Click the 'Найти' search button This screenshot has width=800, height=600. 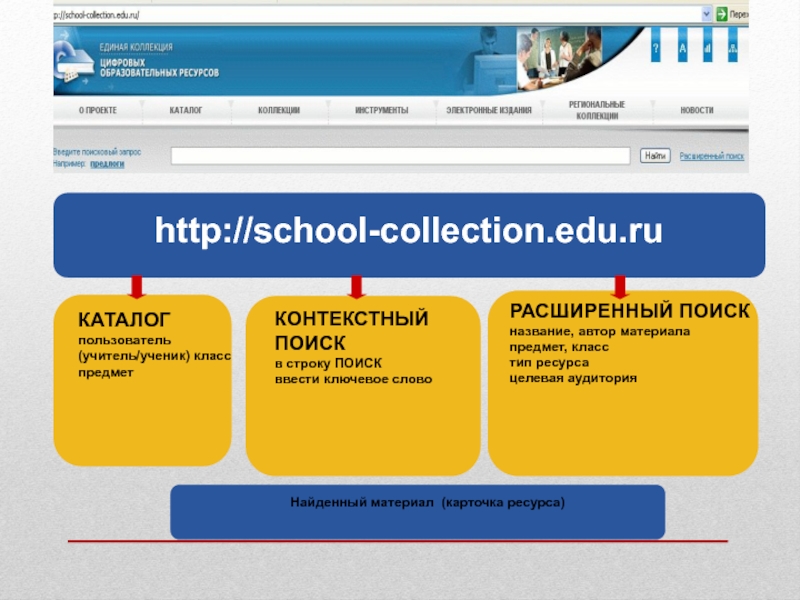pyautogui.click(x=655, y=156)
